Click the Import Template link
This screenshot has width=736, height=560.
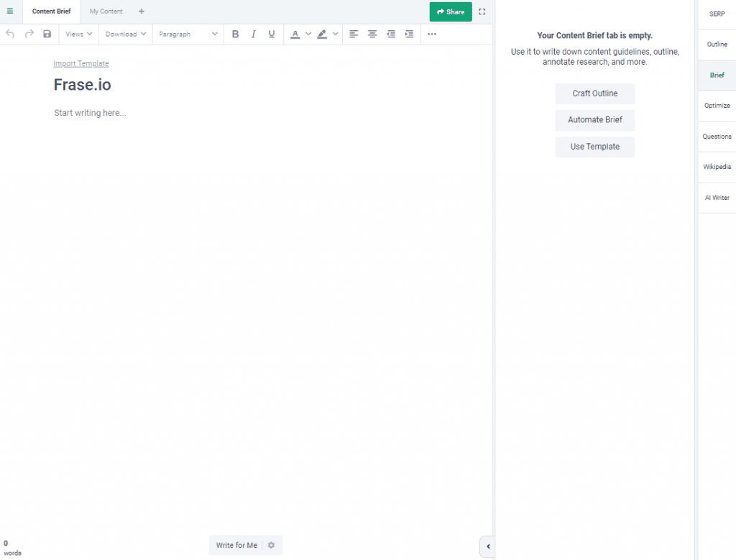click(81, 63)
